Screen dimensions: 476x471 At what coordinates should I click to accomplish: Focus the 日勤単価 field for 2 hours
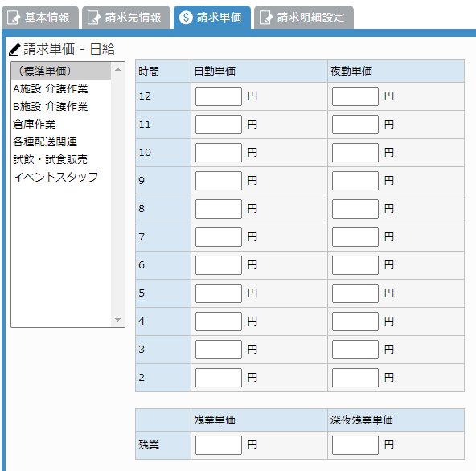[219, 378]
